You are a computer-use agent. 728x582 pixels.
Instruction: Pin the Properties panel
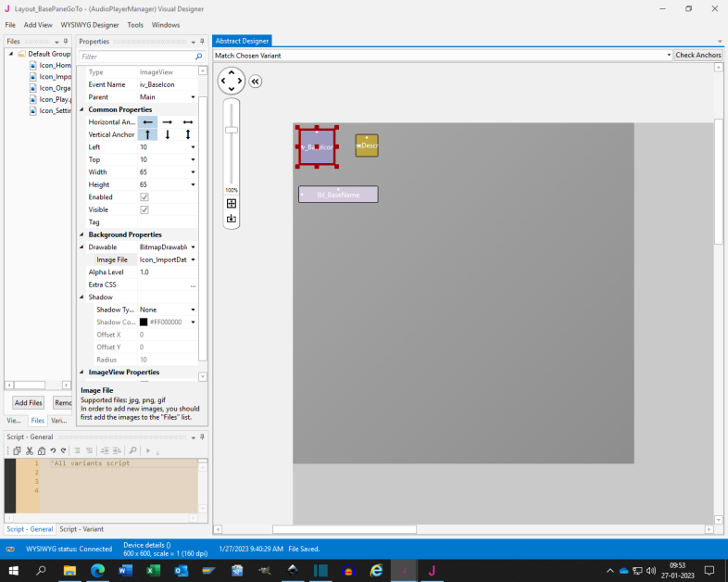point(202,42)
